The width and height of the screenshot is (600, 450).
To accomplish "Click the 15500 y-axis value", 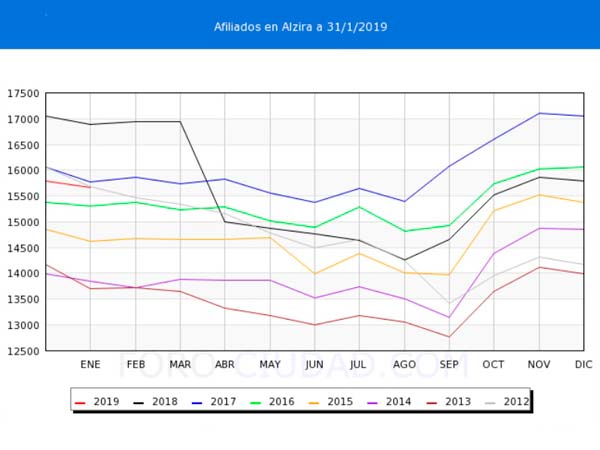I will coord(23,197).
